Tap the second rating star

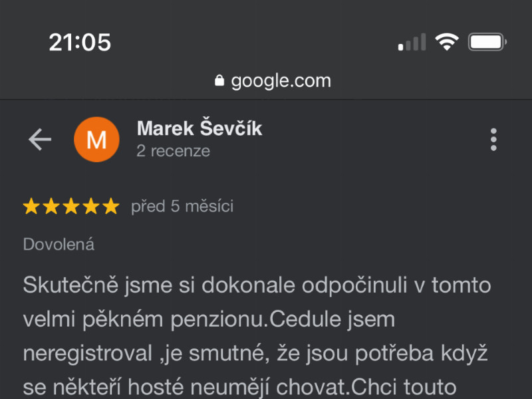click(51, 206)
